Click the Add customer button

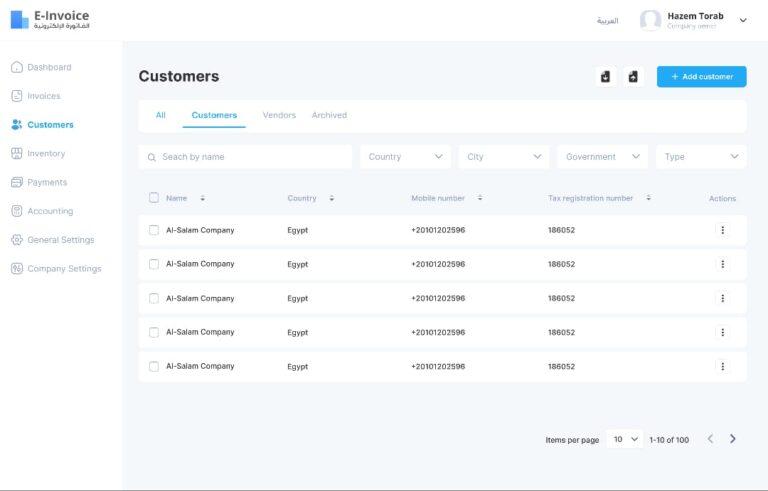pos(701,77)
